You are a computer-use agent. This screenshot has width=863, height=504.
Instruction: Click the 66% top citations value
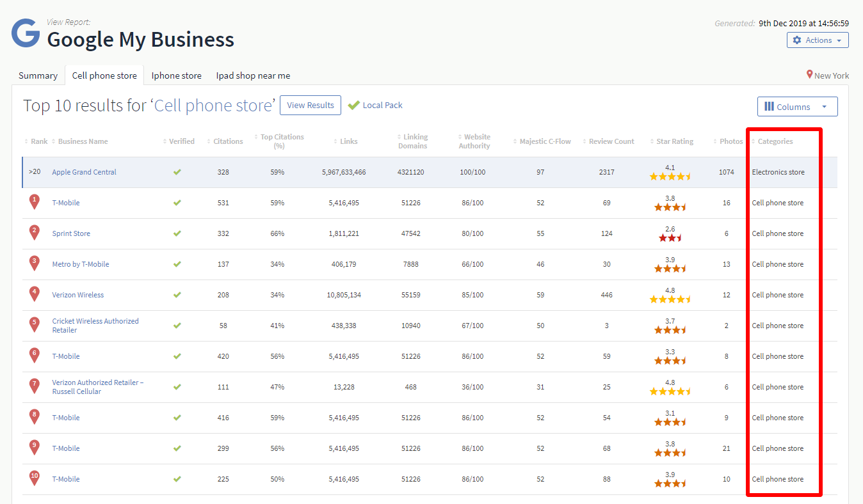[277, 233]
